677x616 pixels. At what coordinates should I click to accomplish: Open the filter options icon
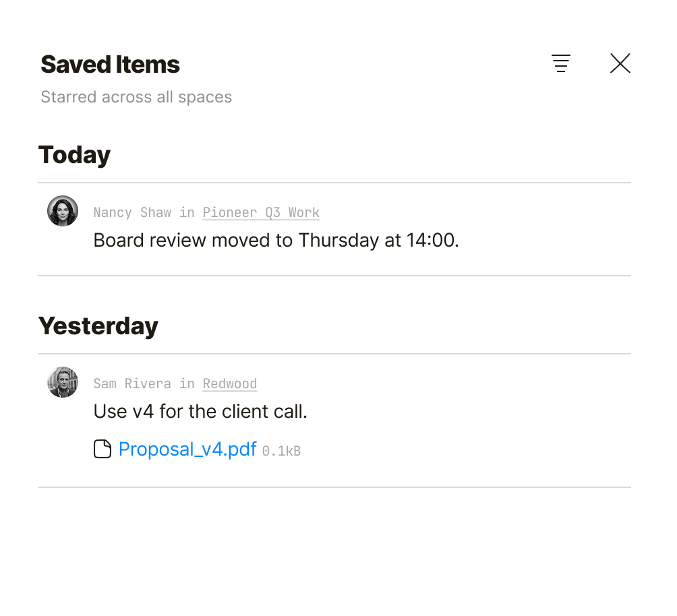(561, 63)
